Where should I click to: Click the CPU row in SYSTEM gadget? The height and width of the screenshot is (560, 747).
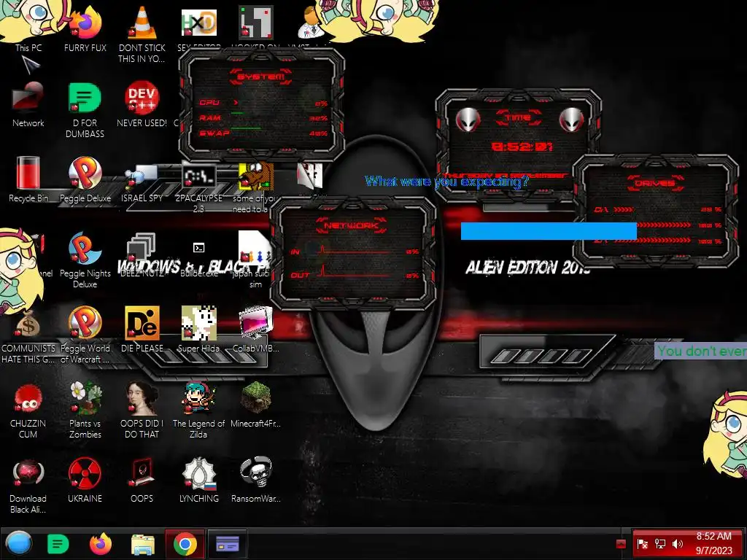tap(263, 103)
